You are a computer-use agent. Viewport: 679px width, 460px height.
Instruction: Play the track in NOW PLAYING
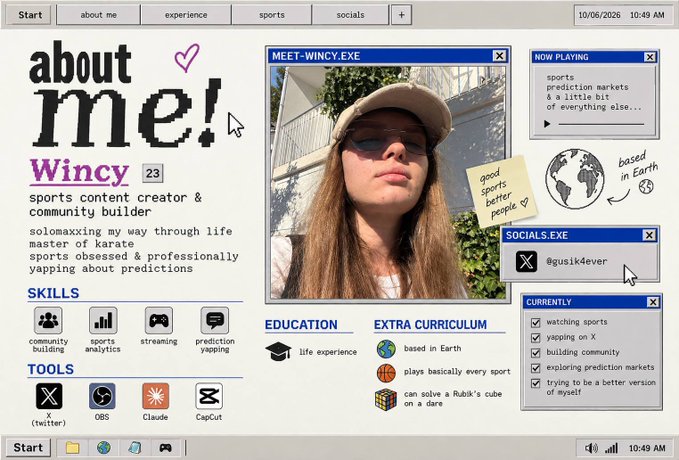[x=547, y=124]
